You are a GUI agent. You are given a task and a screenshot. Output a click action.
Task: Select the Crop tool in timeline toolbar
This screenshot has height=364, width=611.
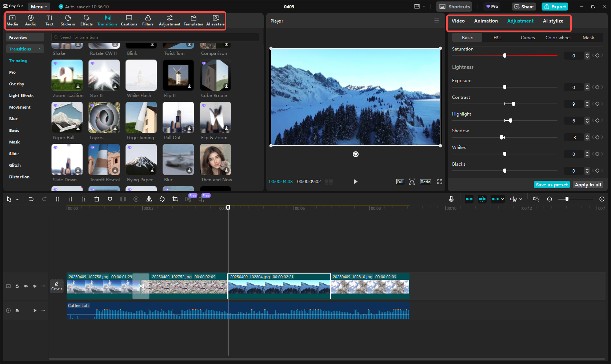[175, 199]
